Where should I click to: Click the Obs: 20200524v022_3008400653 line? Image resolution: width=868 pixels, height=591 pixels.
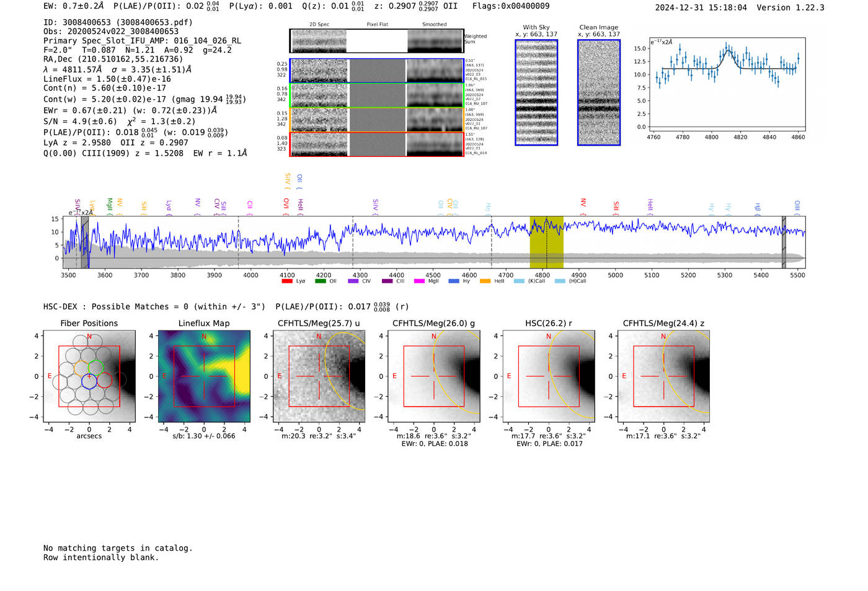(x=111, y=32)
